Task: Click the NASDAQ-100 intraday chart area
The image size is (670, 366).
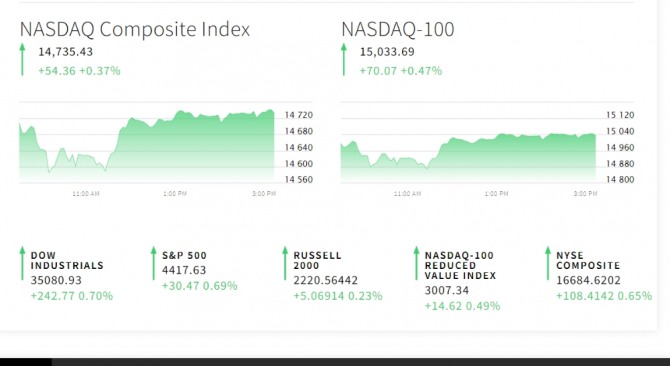Action: pyautogui.click(x=468, y=156)
